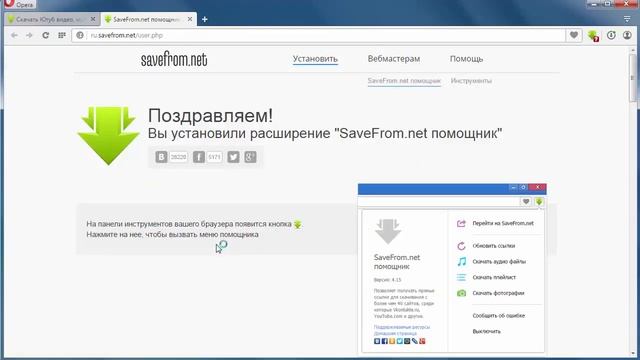
Task: Click Поддерживаемые ресурсы link in preview
Action: [x=402, y=327]
